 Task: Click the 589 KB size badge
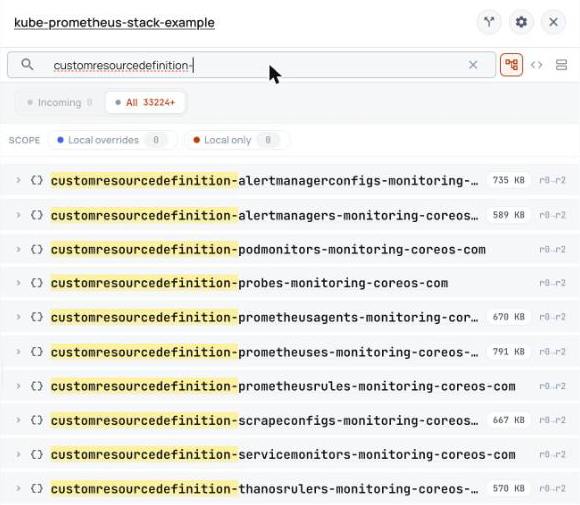(509, 215)
